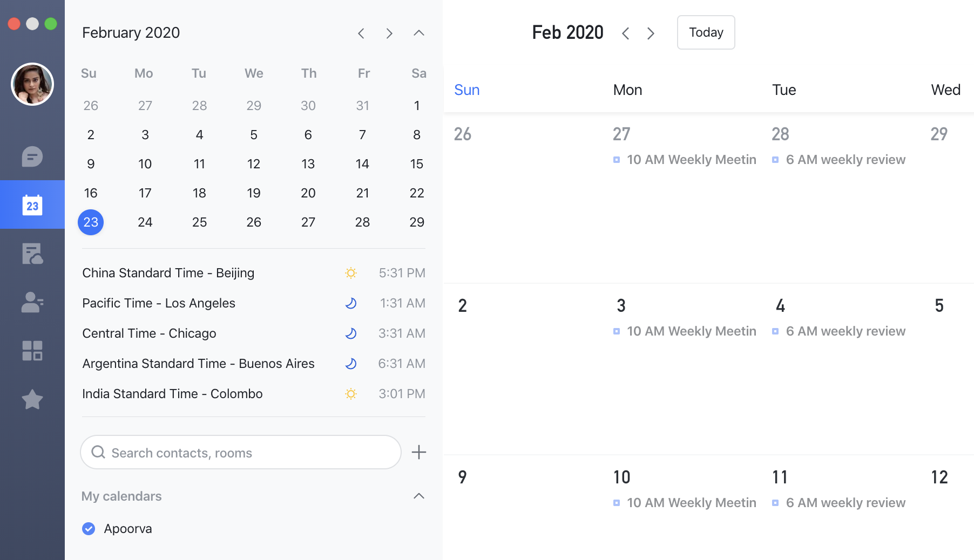974x560 pixels.
Task: Open the Contacts icon in sidebar
Action: [x=32, y=302]
